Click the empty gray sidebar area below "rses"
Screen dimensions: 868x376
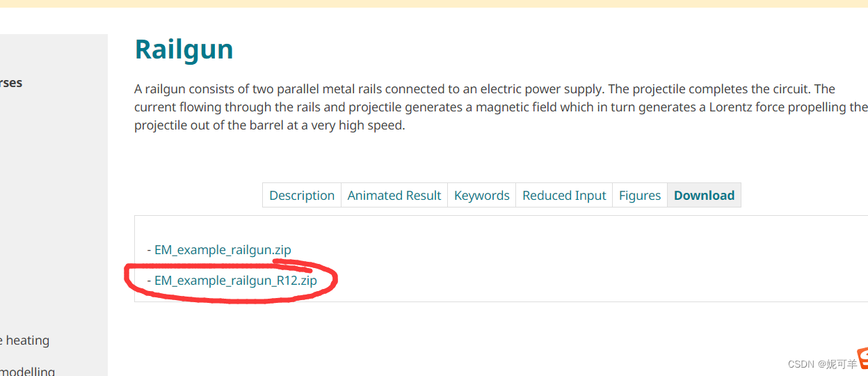54,209
